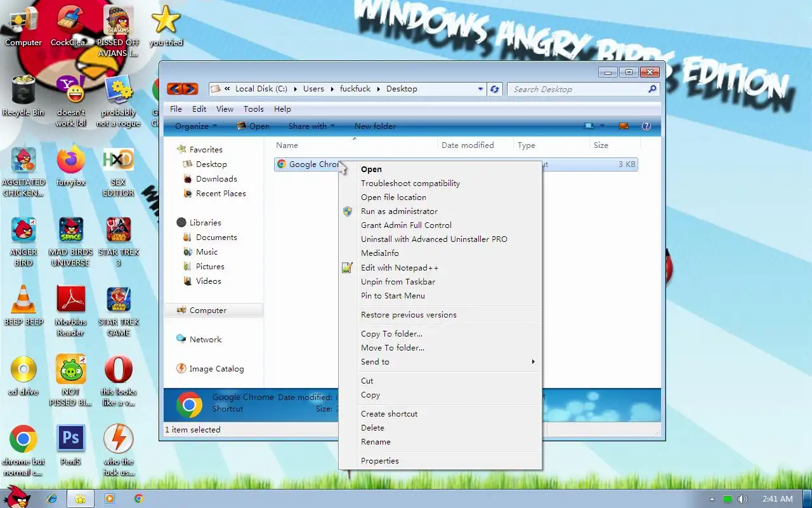This screenshot has height=508, width=812.
Task: Open Windows Media Player from taskbar
Action: click(x=109, y=498)
